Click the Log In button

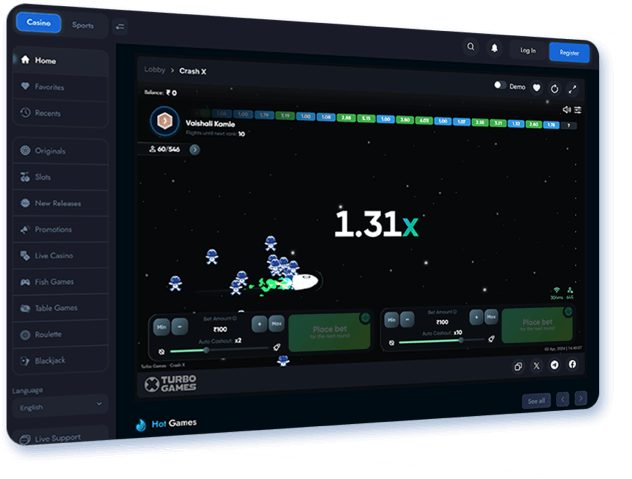click(528, 50)
